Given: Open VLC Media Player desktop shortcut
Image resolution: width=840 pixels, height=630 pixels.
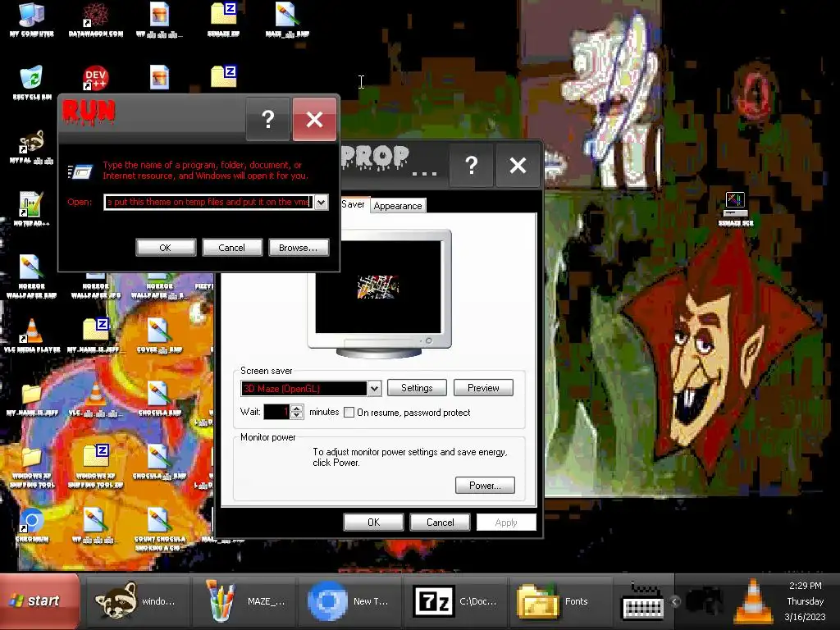Looking at the screenshot, I should [32, 336].
